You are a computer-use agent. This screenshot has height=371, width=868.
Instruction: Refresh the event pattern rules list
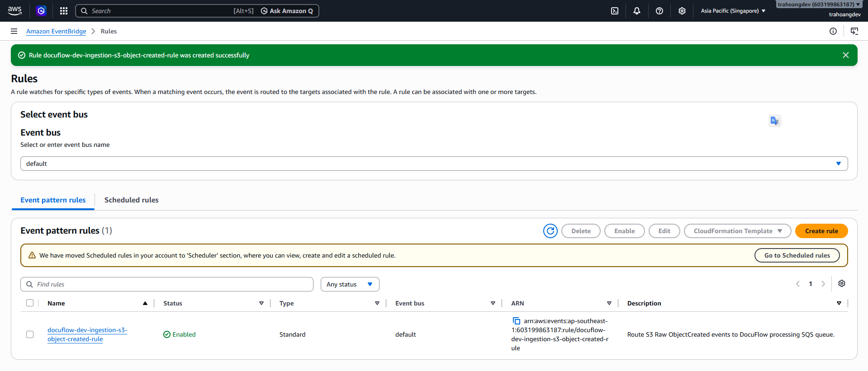coord(550,231)
